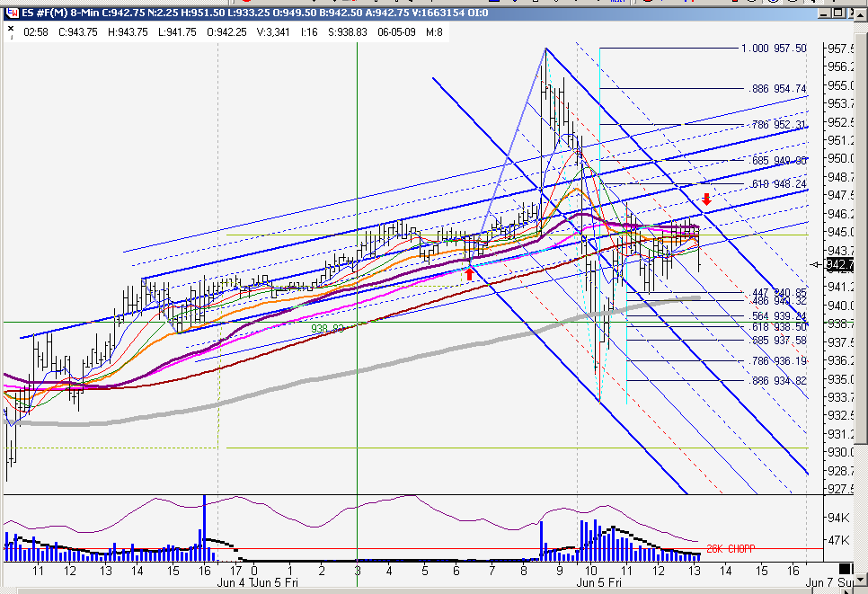The image size is (868, 594).
Task: Click the vertical scrollbar down arrow
Action: tap(861, 581)
